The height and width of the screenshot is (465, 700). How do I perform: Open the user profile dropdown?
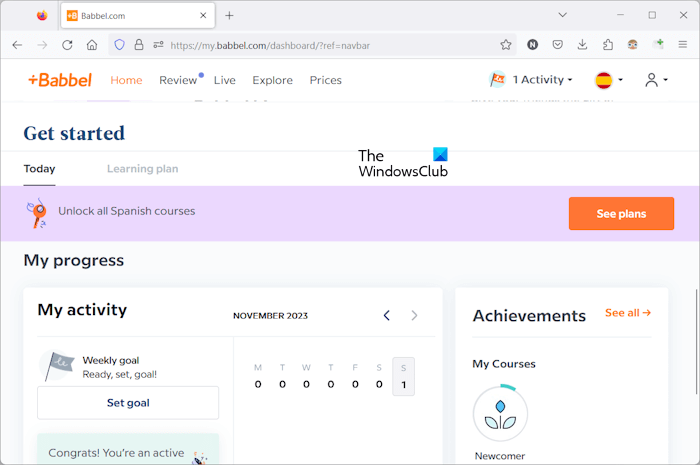coord(656,80)
